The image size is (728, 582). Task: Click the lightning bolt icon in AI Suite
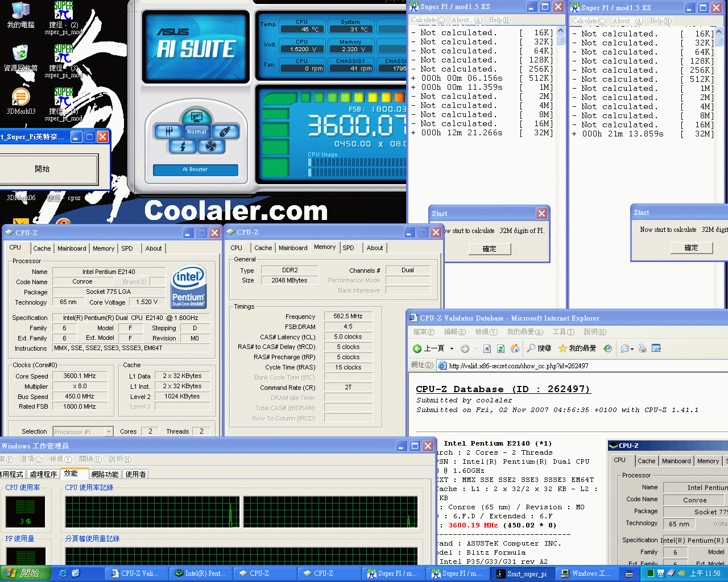click(183, 147)
